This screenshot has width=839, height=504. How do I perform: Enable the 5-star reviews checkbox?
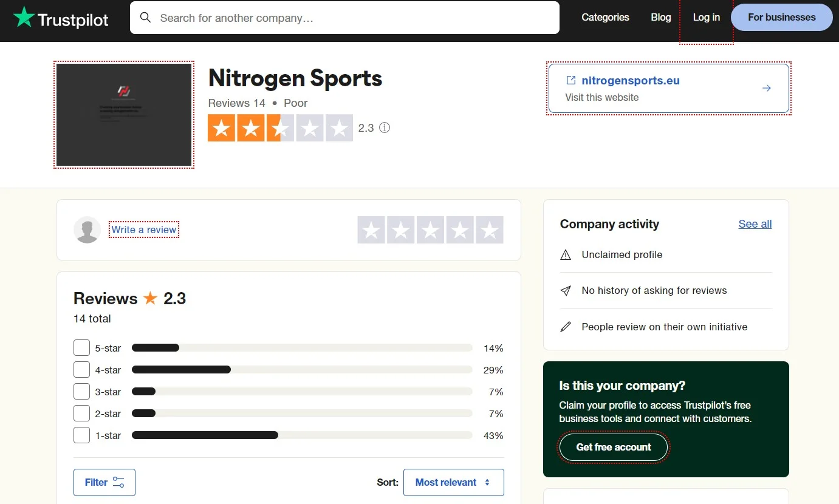[81, 347]
